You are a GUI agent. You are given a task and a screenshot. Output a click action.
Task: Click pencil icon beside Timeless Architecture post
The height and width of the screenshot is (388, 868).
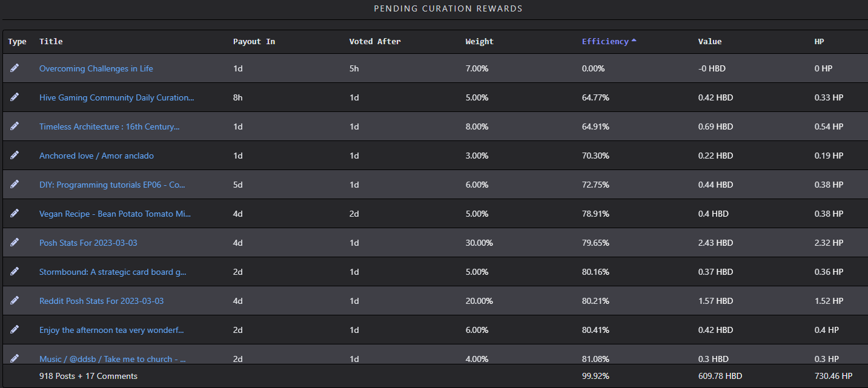point(15,126)
